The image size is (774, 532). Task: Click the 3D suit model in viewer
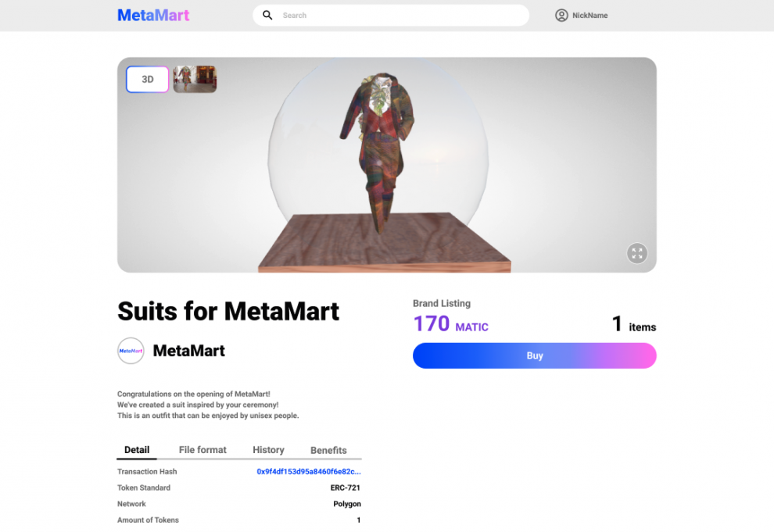tap(378, 150)
